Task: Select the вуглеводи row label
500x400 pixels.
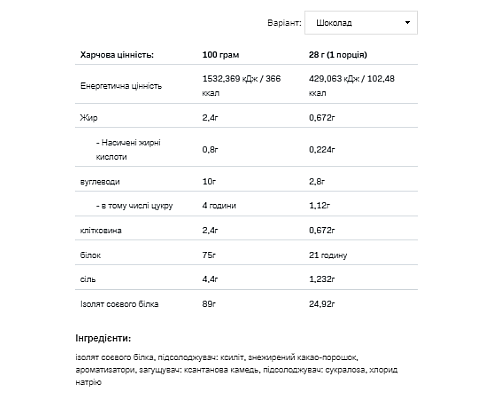Action: coord(100,182)
